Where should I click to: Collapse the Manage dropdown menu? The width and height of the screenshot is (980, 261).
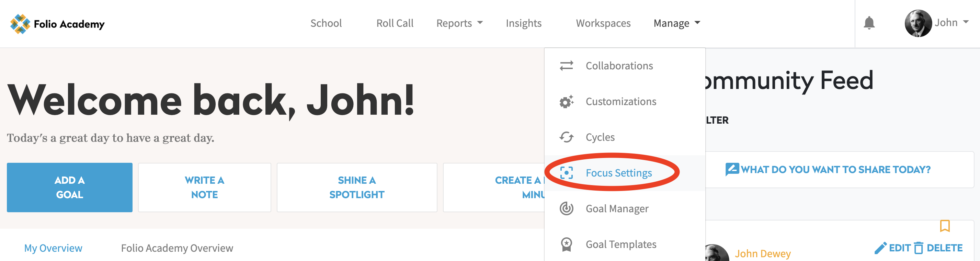tap(676, 23)
